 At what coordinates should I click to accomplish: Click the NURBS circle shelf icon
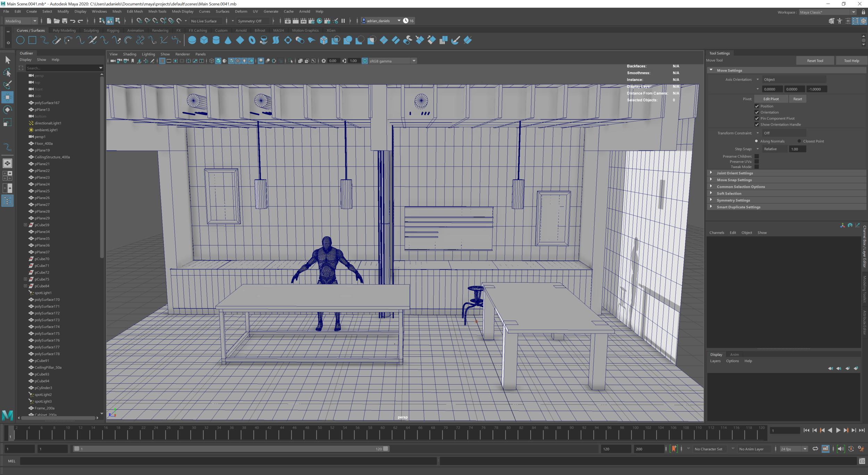pyautogui.click(x=20, y=40)
